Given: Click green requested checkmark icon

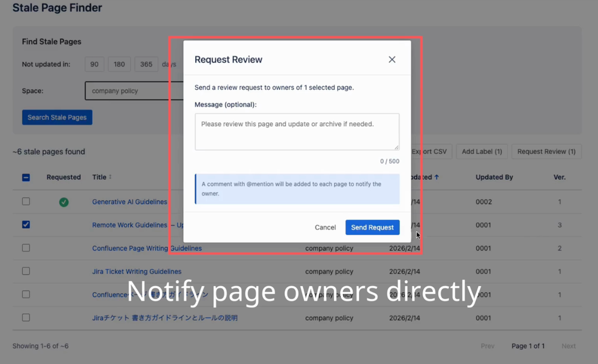Looking at the screenshot, I should (x=63, y=202).
